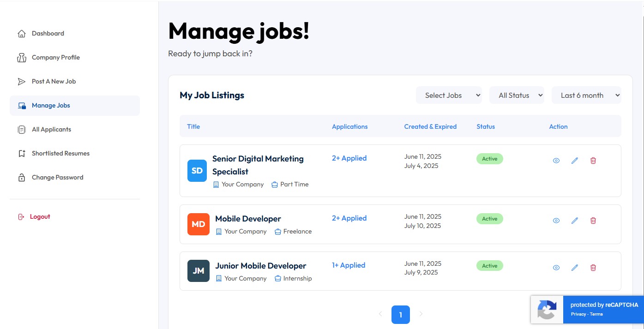
Task: Go to Dashboard in sidebar
Action: coord(48,34)
